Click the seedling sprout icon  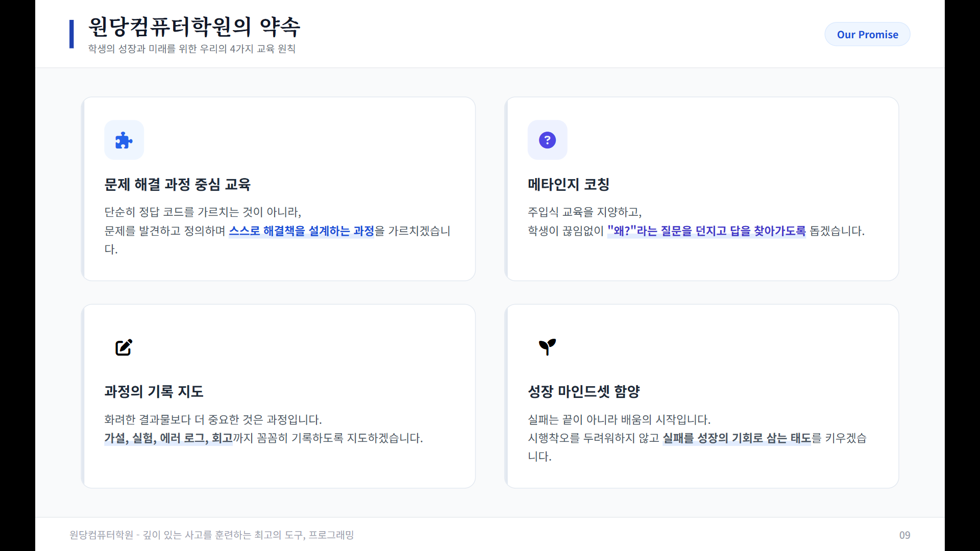pos(547,347)
